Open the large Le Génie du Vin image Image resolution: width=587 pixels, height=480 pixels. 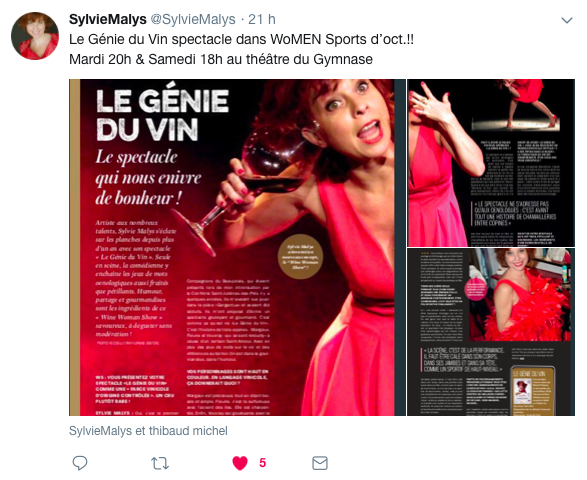click(x=237, y=247)
